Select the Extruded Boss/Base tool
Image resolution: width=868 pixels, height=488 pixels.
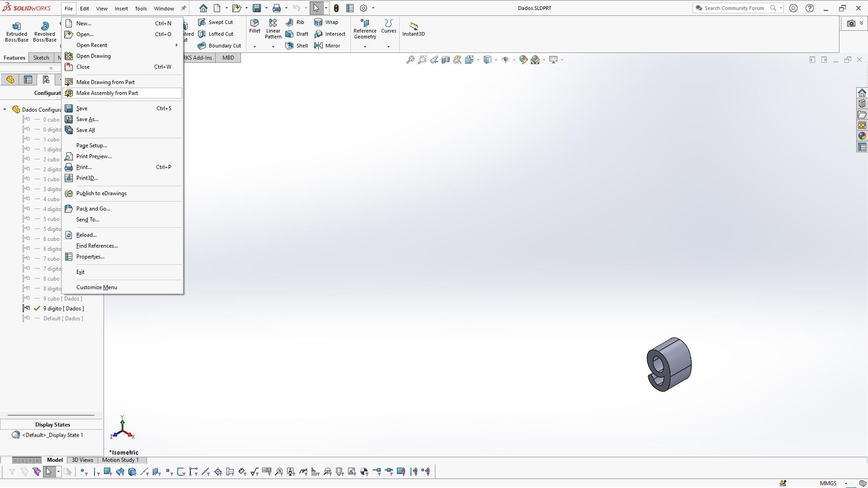(x=17, y=32)
